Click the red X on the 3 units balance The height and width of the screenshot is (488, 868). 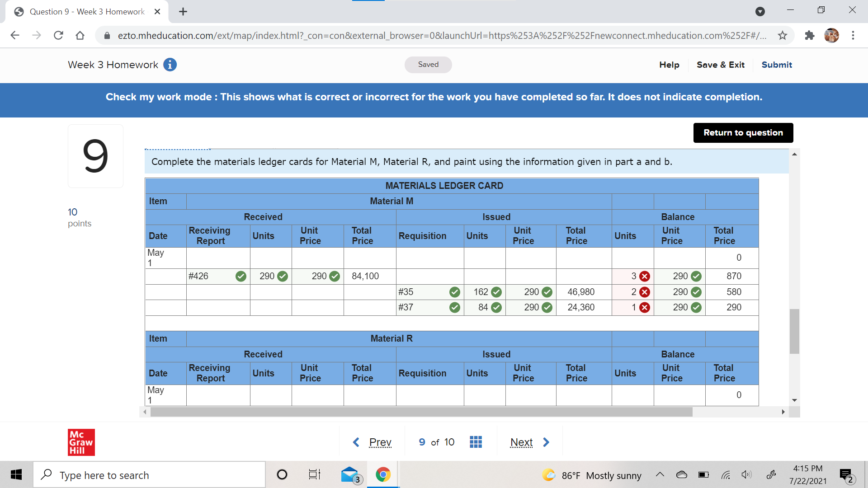[x=645, y=276]
